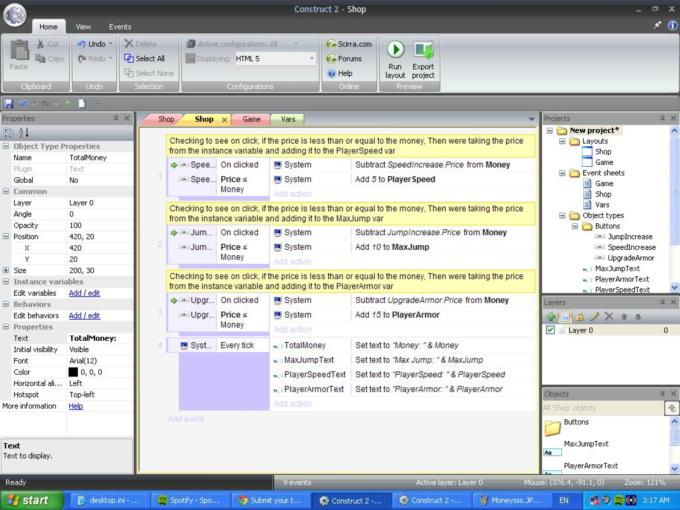Image resolution: width=680 pixels, height=510 pixels.
Task: Open the Vars tab
Action: coord(288,119)
